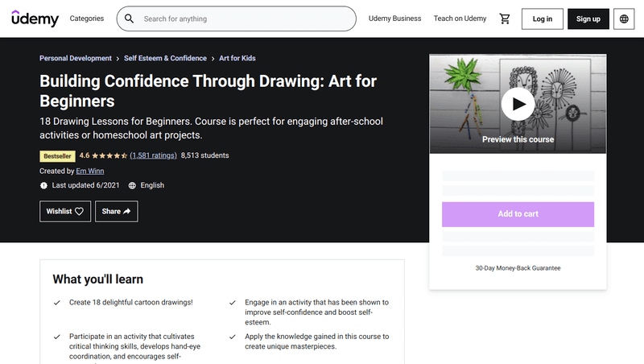Click the 4.6 rating number

85,155
